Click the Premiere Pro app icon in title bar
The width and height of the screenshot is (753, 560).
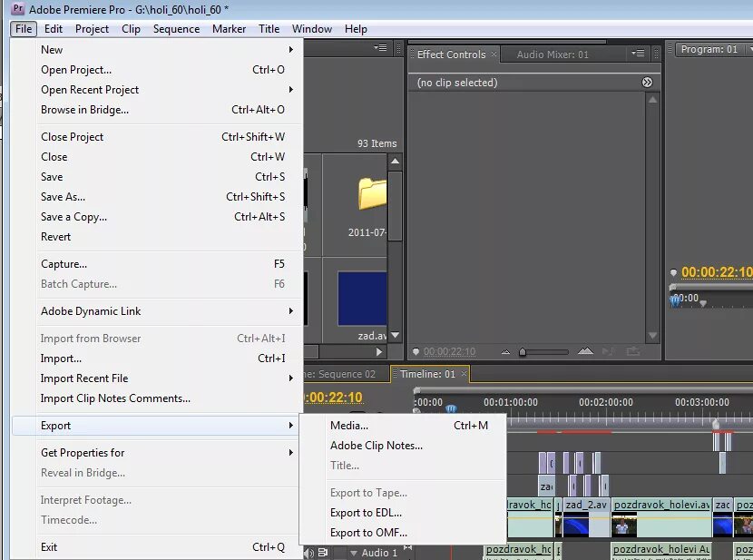click(18, 9)
